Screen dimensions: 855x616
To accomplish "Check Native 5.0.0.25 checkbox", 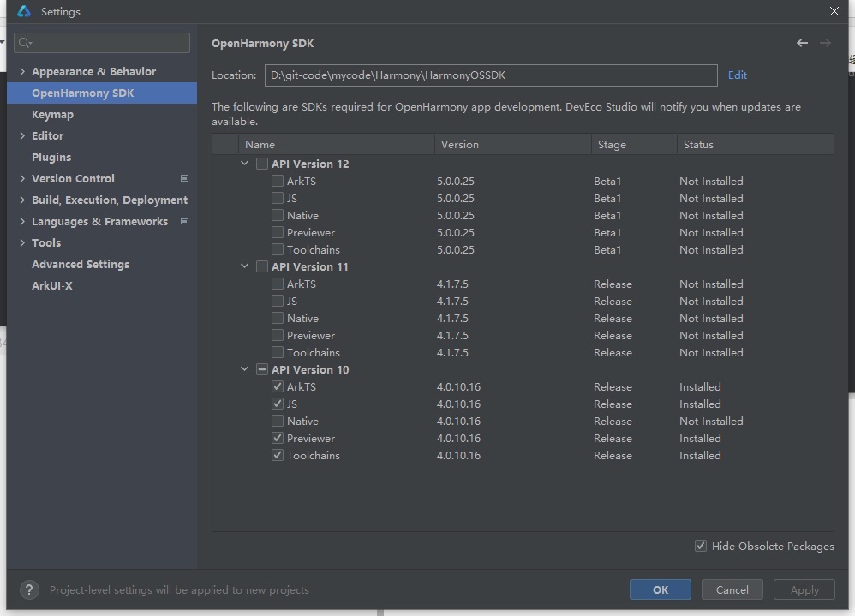I will pos(278,215).
